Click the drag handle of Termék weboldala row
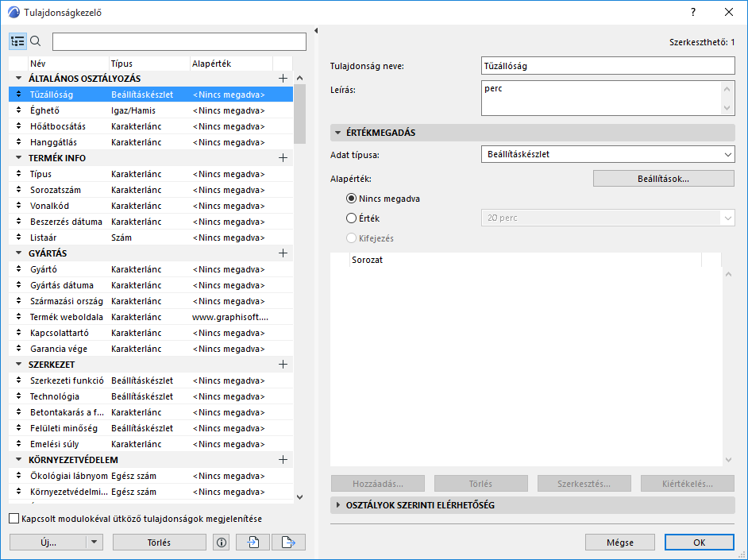Viewport: 748px width, 560px height. (18, 317)
